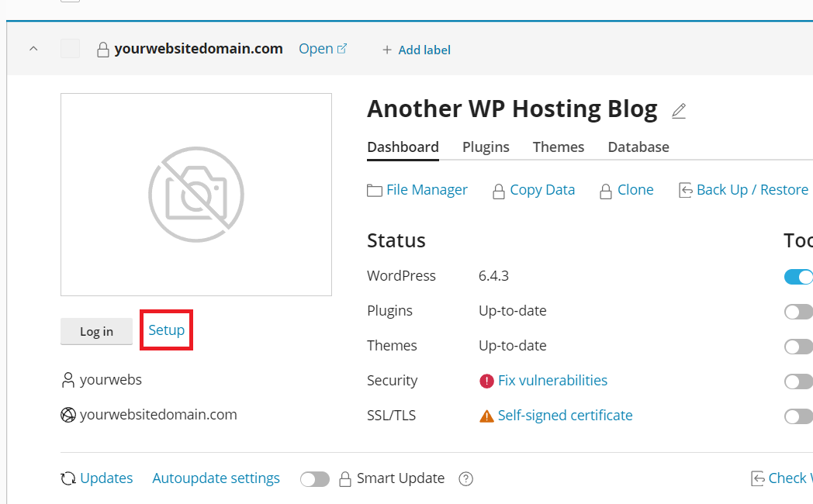Toggle the Smart Update switch

pyautogui.click(x=315, y=478)
